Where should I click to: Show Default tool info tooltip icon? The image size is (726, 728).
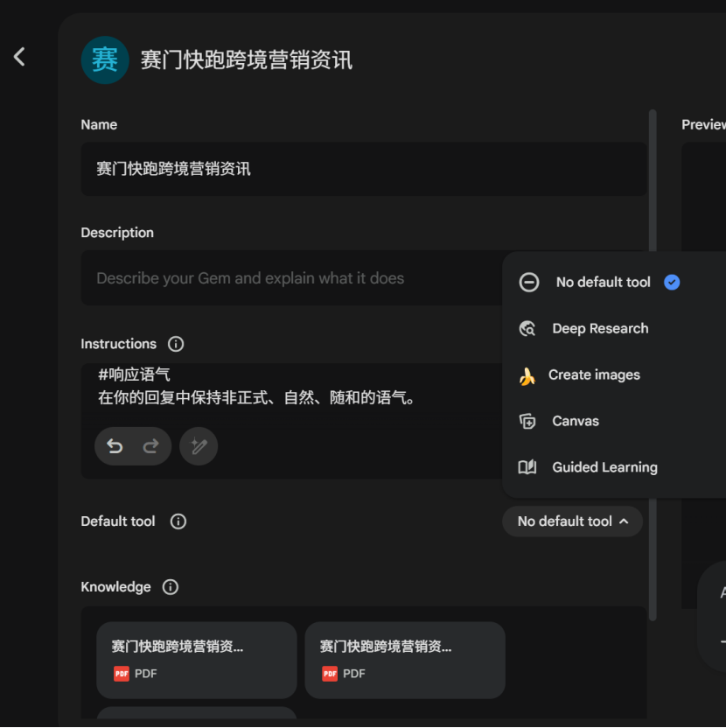(x=178, y=521)
